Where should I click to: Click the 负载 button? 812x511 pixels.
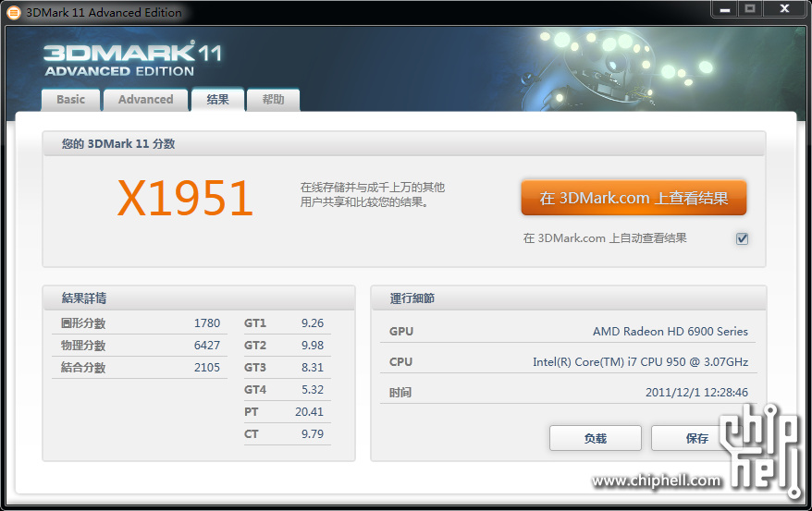[595, 438]
